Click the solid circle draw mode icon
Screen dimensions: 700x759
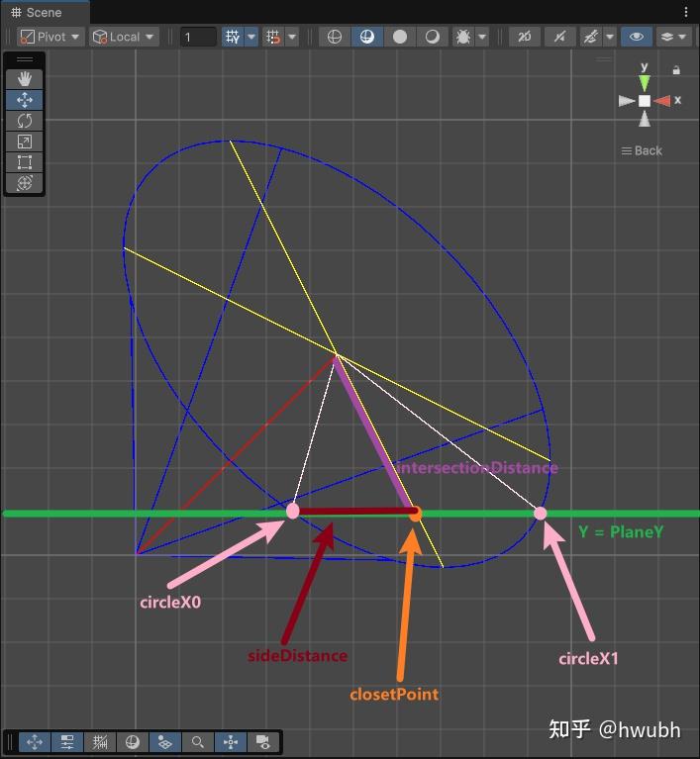[x=400, y=37]
